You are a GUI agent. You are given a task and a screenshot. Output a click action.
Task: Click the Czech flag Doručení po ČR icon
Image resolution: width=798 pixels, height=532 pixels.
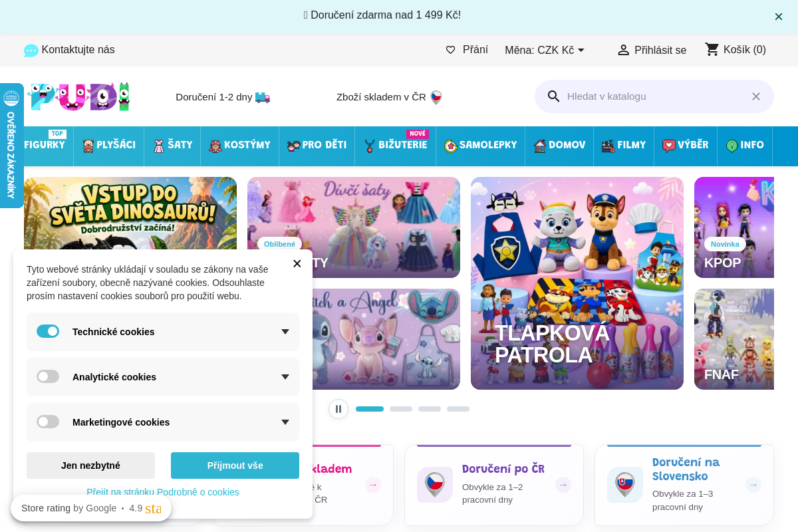[x=435, y=485]
